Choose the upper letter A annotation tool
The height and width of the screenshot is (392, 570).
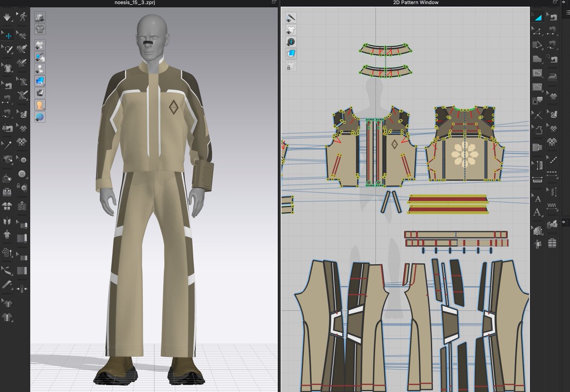coord(538,198)
